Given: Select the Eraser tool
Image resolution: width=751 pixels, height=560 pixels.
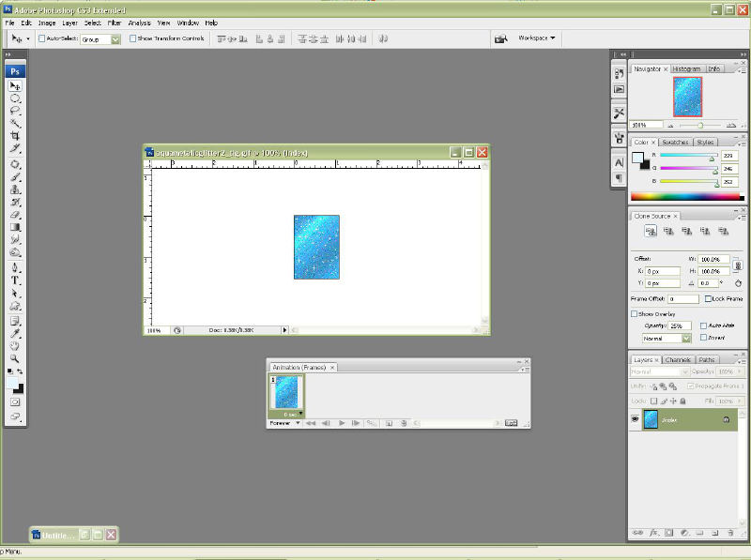Looking at the screenshot, I should coord(16,214).
